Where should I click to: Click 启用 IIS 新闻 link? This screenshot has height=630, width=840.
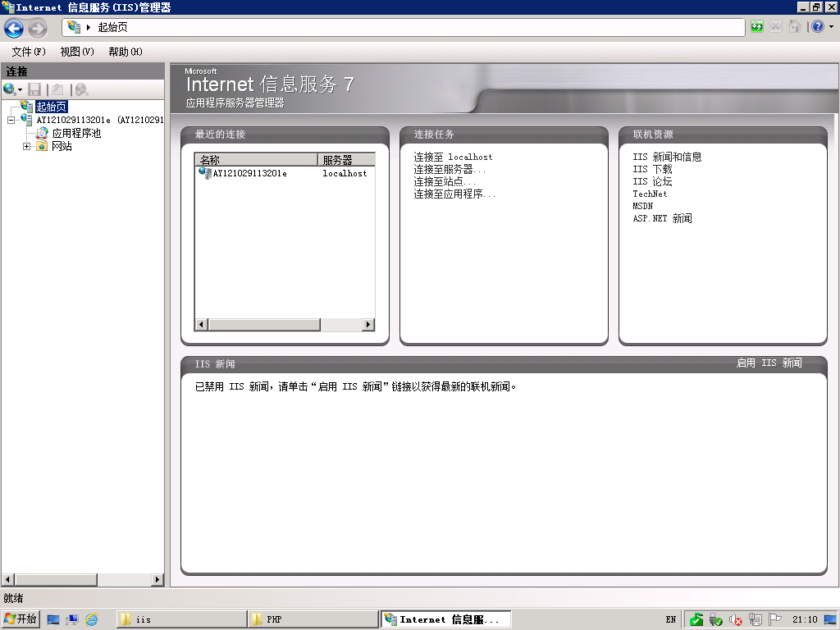[769, 363]
